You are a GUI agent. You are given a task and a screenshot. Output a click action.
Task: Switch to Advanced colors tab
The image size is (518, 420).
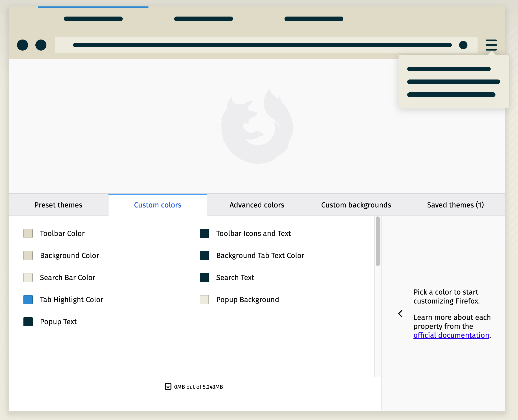pos(257,205)
